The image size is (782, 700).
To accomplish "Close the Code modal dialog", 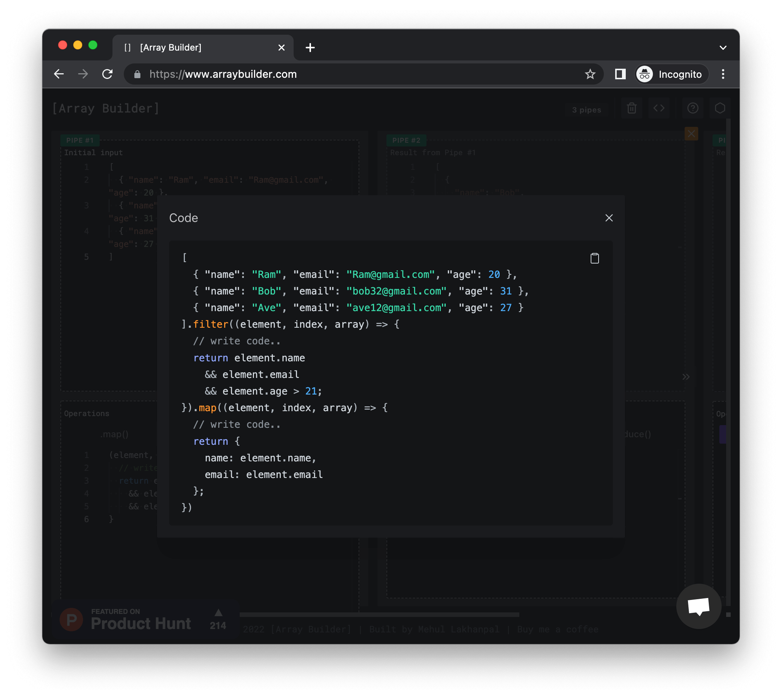I will click(x=609, y=217).
